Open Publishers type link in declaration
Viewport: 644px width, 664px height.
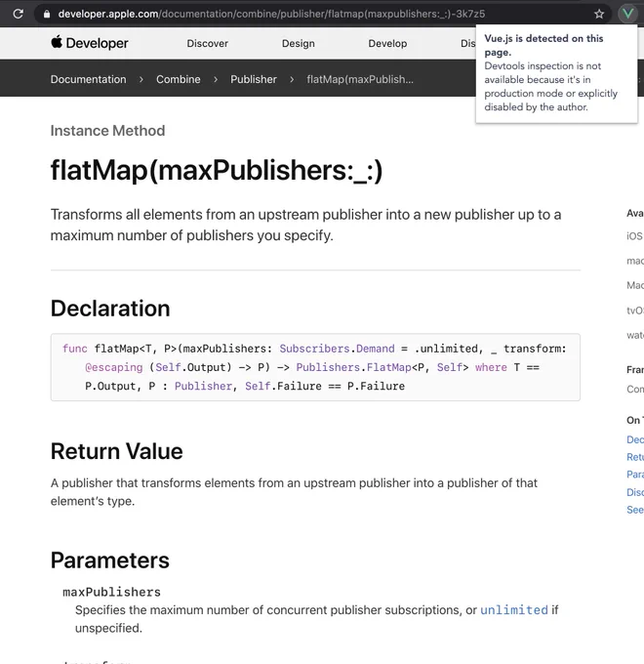(328, 367)
